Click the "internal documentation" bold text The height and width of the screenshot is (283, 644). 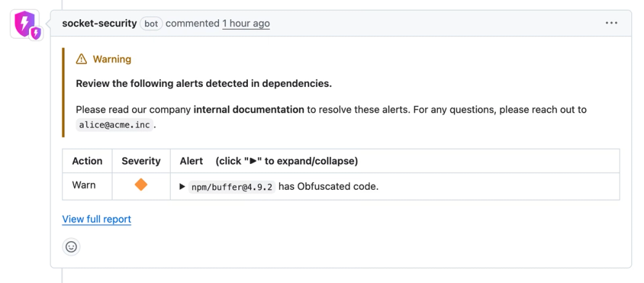pos(249,109)
